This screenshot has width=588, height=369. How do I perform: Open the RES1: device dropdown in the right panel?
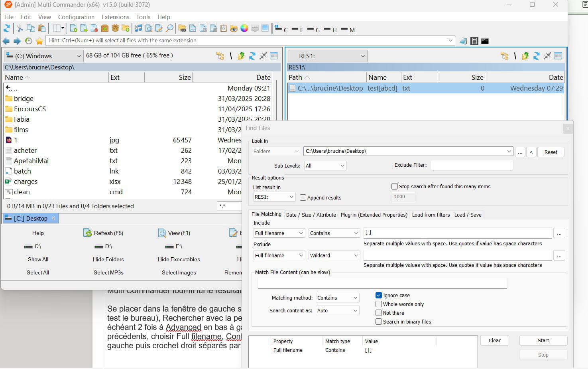[327, 56]
